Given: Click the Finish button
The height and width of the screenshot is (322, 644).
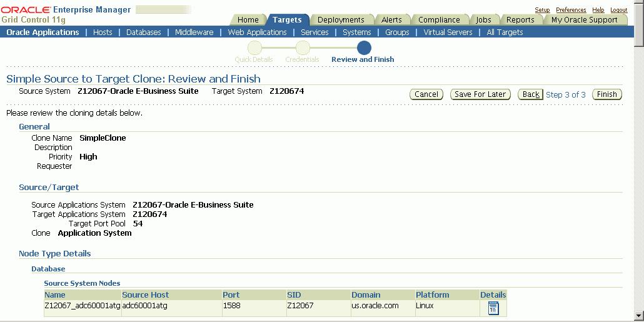Looking at the screenshot, I should [606, 94].
